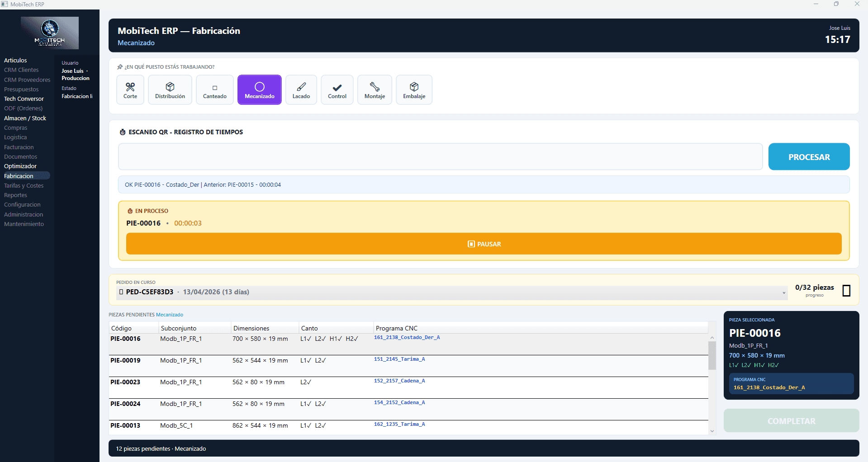The width and height of the screenshot is (868, 462).
Task: Click the MobiTech logo in sidebar
Action: 50,33
